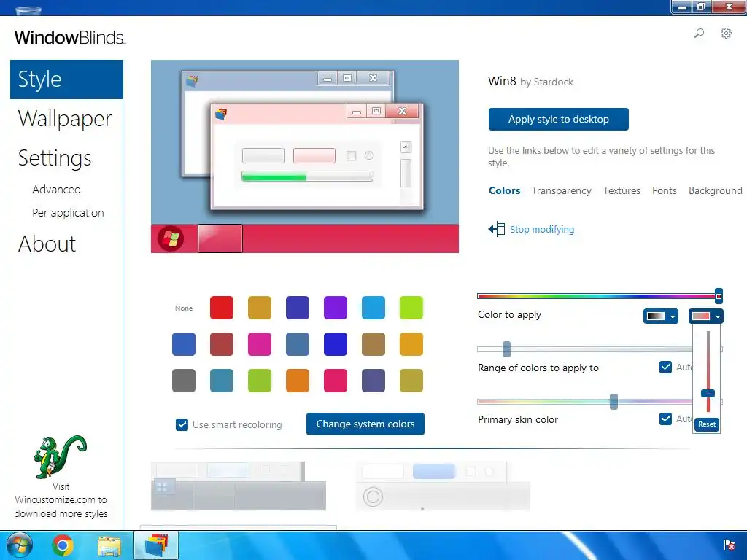Pick the red color swatch

[222, 308]
